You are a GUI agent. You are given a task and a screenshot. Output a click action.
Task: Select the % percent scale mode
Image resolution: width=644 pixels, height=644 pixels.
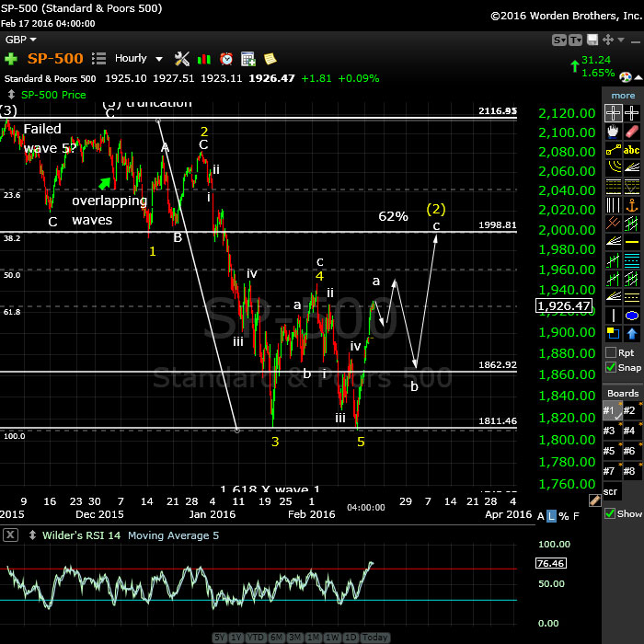[x=564, y=516]
